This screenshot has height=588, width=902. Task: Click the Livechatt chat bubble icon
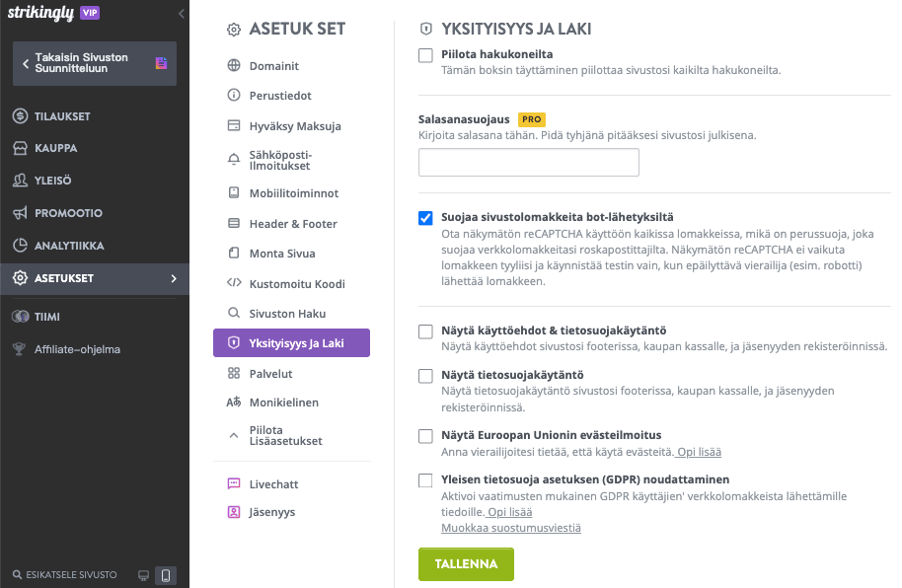pos(234,484)
